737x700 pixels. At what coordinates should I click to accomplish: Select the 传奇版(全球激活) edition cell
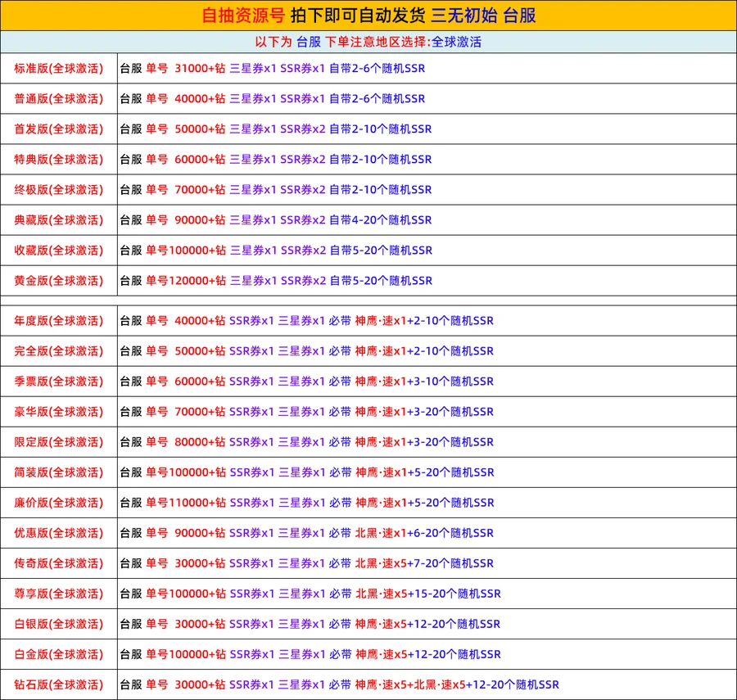(59, 563)
